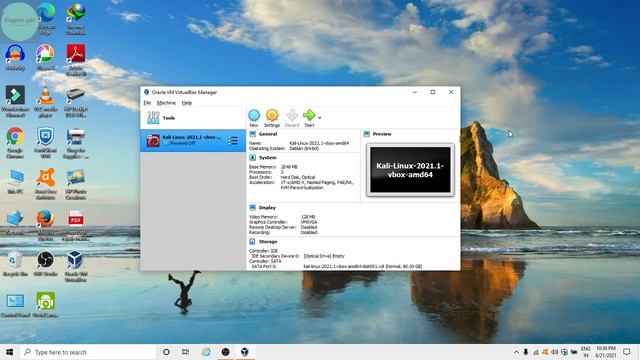Select the Tools entry in VirtualBox sidebar
640x360 pixels.
(x=193, y=118)
